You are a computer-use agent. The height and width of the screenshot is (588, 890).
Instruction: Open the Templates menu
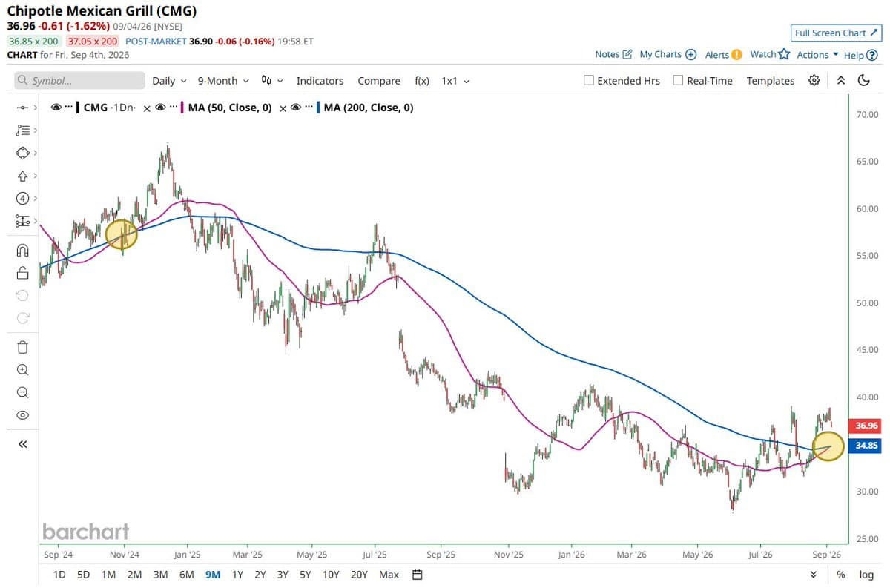771,80
